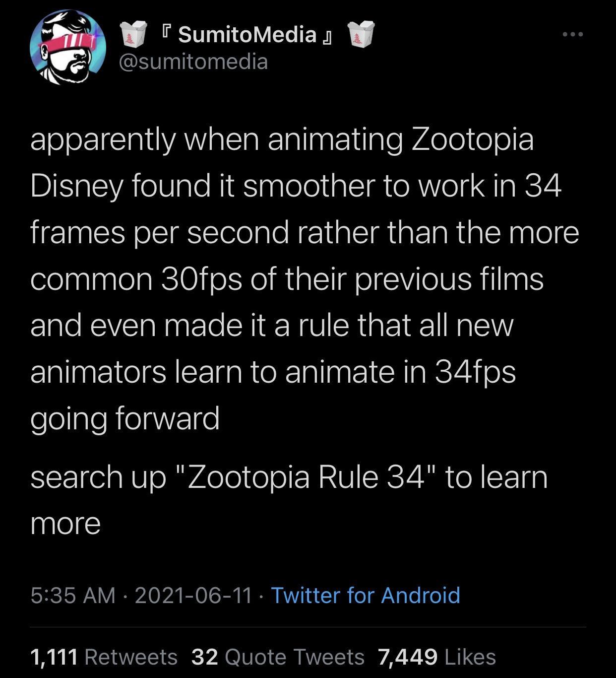Screen dimensions: 616x678
Task: View the Retweets list label
Action: pos(131,657)
